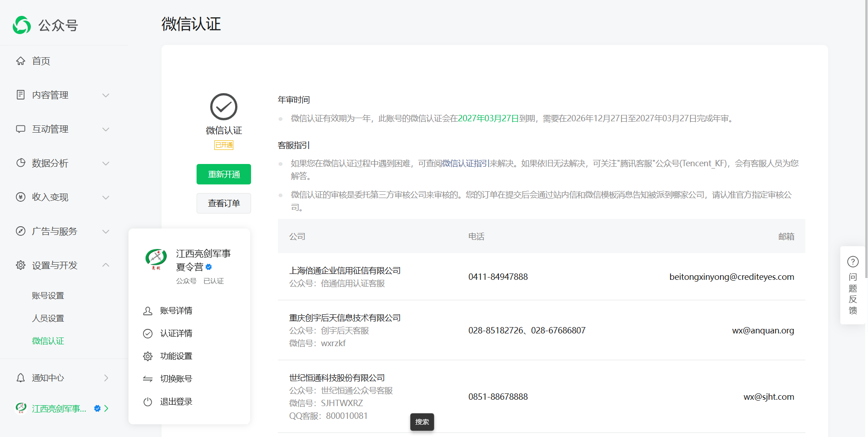Click phone number 0411-84947888

[498, 277]
